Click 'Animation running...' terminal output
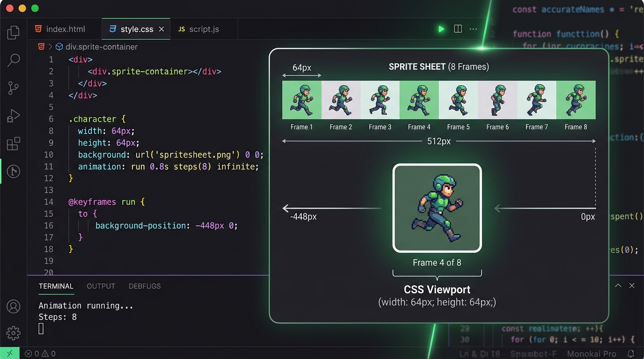The image size is (644, 359). pyautogui.click(x=86, y=306)
